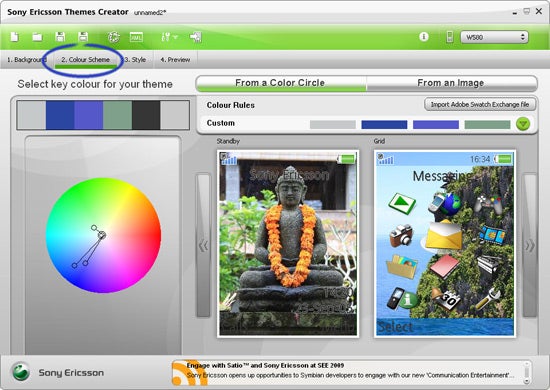Image resolution: width=550 pixels, height=390 pixels.
Task: Save the theme with the first floppy disk icon
Action: 60,37
